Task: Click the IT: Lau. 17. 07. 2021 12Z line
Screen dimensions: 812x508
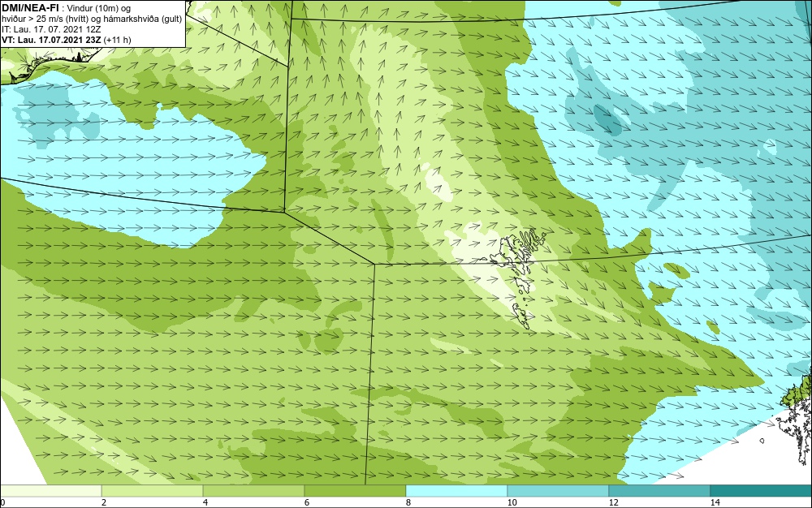Action: [51, 29]
